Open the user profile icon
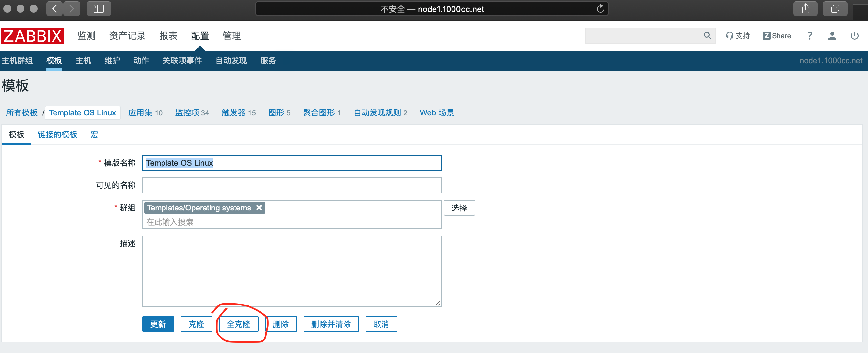Screen dimensions: 868x353 point(832,36)
